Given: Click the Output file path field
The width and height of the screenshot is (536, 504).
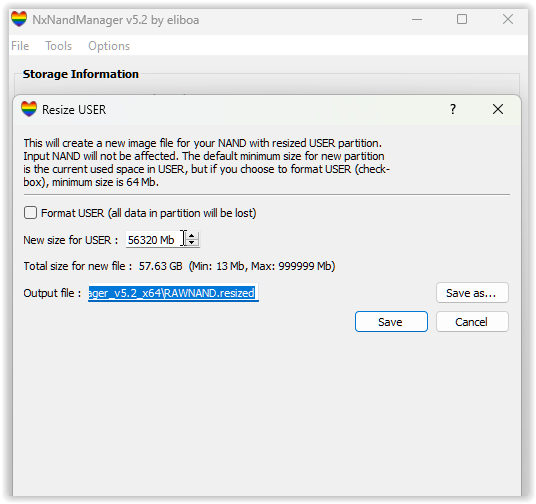Looking at the screenshot, I should point(173,293).
